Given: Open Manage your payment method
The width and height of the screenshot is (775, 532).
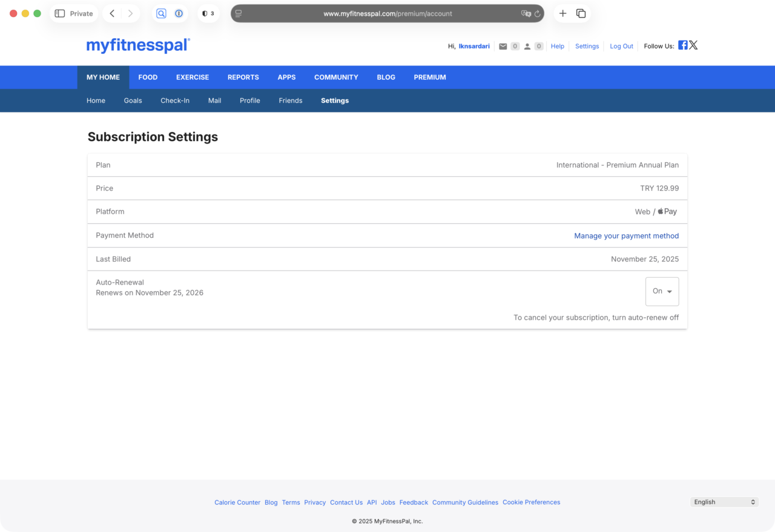Looking at the screenshot, I should tap(627, 235).
